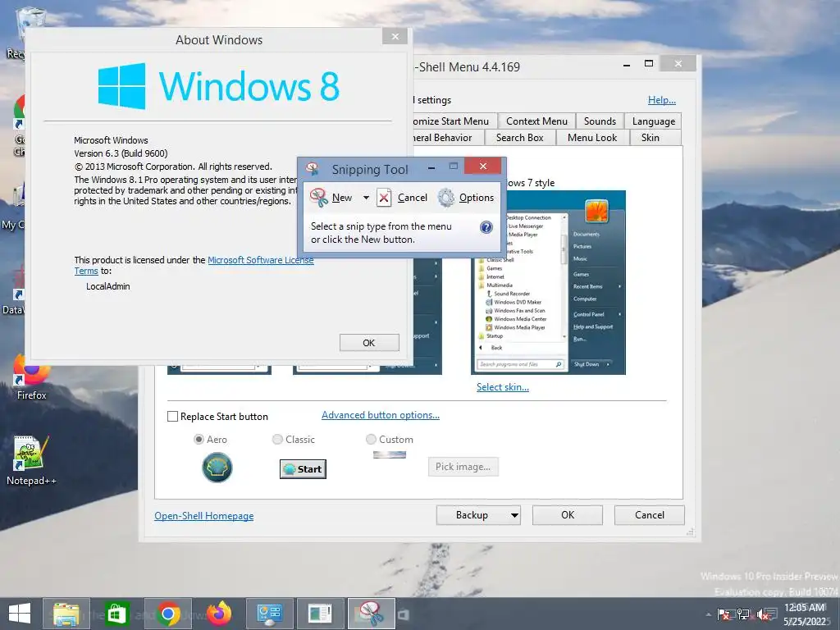Screen dimensions: 840x630
Task: Open File Explorer from the taskbar
Action: (66, 614)
